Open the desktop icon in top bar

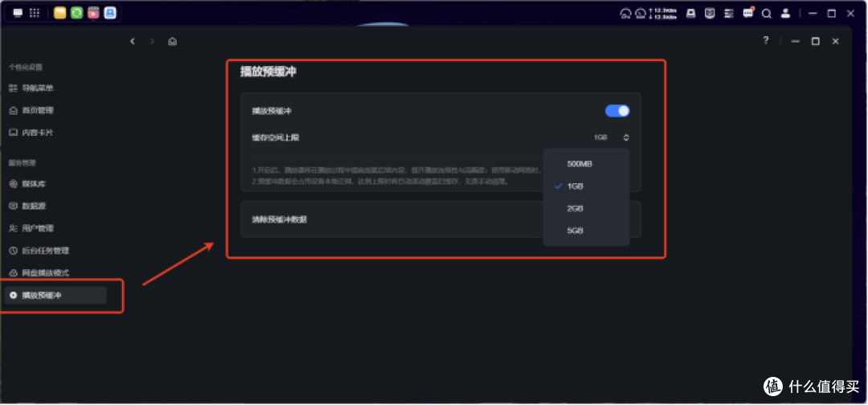[x=18, y=14]
